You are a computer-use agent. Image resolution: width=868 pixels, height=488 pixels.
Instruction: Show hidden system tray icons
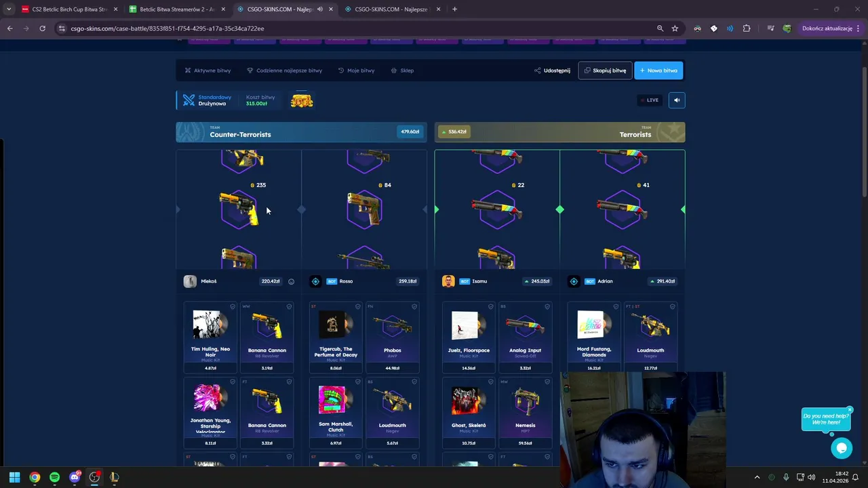click(757, 477)
